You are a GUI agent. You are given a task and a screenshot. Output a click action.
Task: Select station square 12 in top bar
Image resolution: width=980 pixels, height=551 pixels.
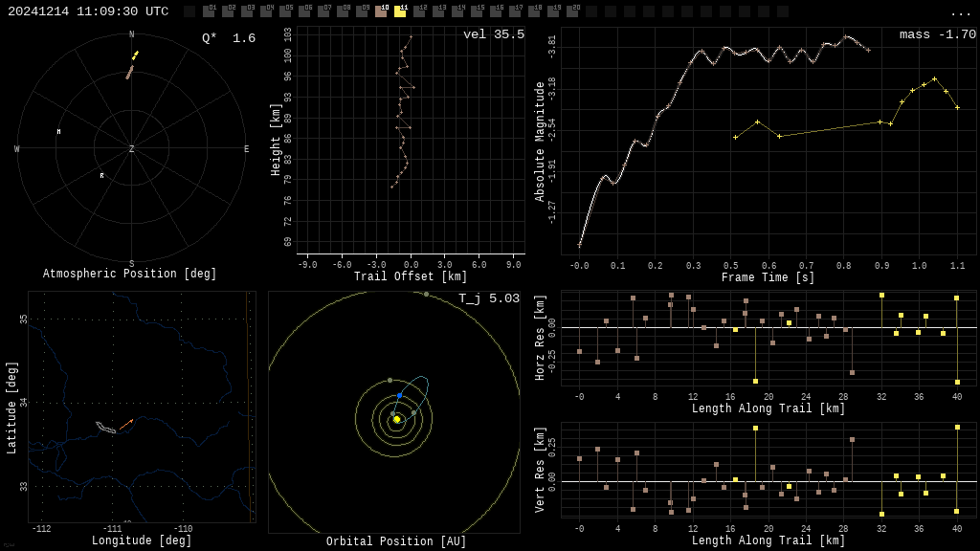(419, 11)
